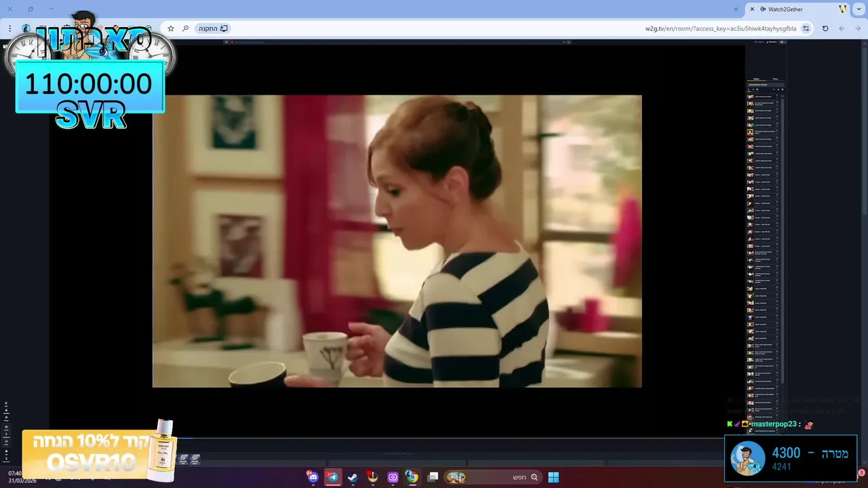Open Steam from the taskbar
The image size is (868, 488).
tap(353, 477)
